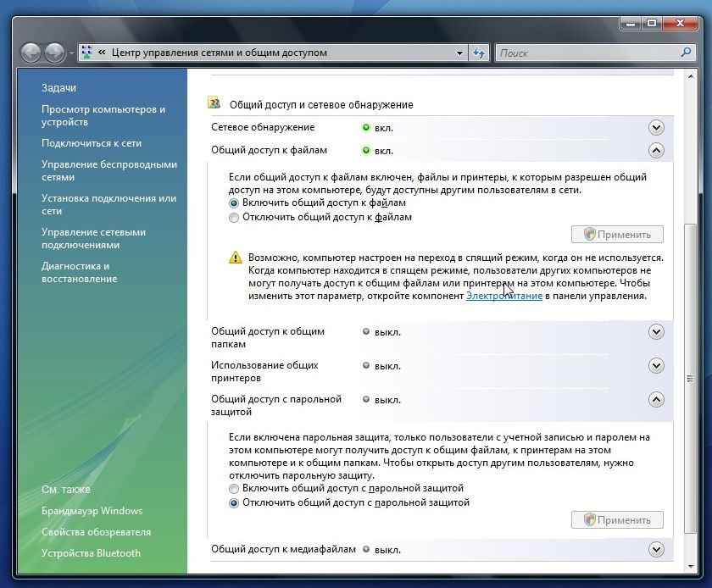Click the refresh icon beside address bar
The image size is (712, 588).
click(x=479, y=53)
